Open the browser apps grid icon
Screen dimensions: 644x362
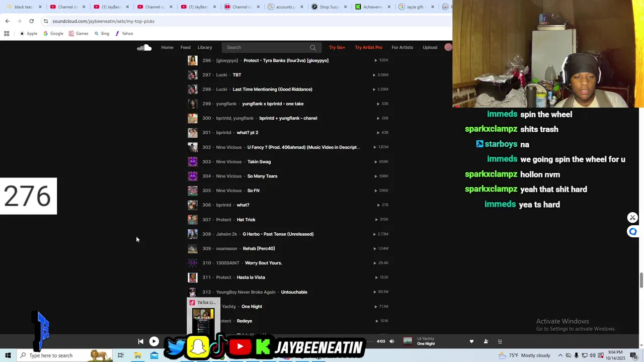[x=7, y=34]
